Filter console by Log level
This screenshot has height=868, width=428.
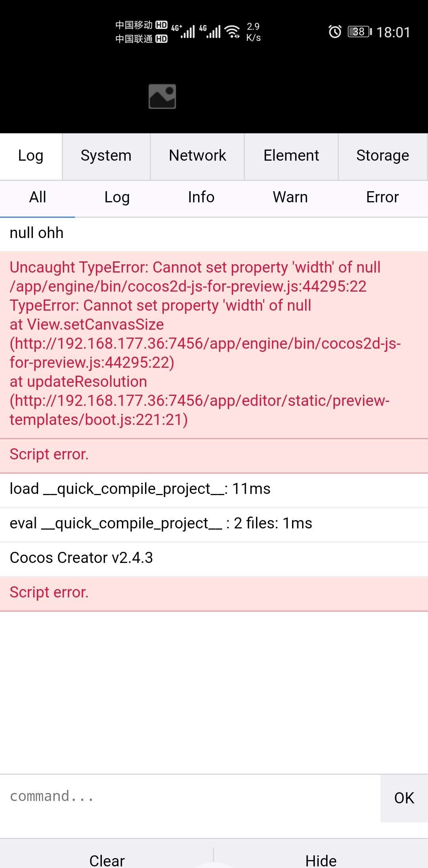coord(117,197)
